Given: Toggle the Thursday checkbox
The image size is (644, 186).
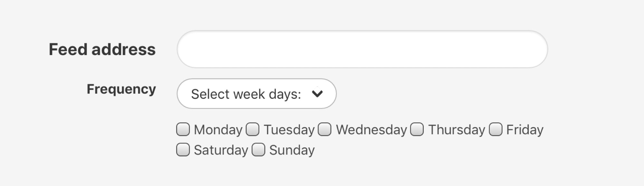Looking at the screenshot, I should pyautogui.click(x=417, y=129).
